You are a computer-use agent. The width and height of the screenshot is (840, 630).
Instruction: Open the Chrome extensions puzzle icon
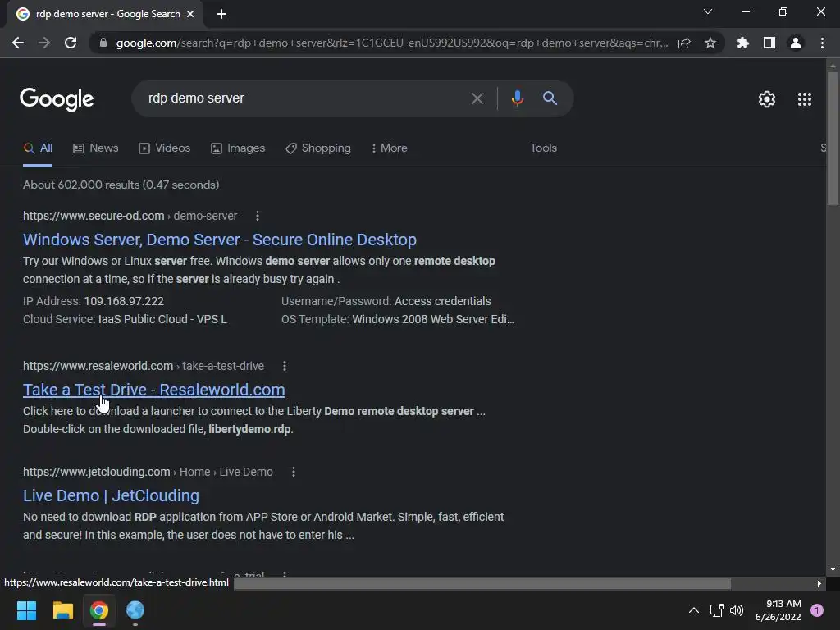tap(743, 43)
